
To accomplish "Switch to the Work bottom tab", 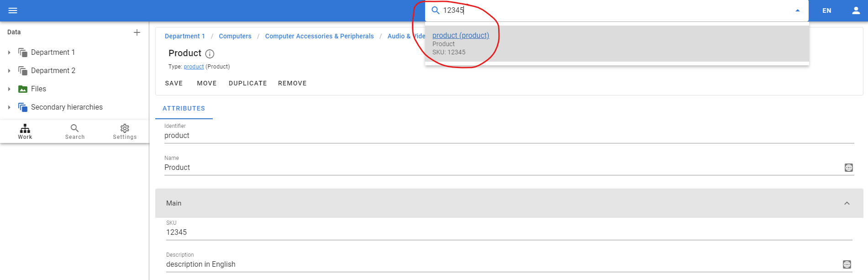I will [x=25, y=132].
